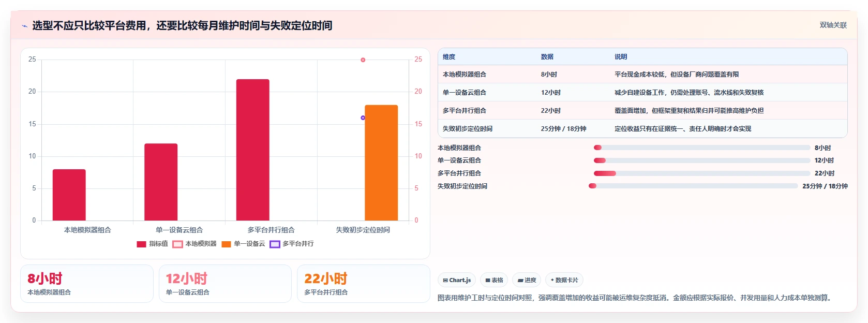Click the 表格 tag icon
This screenshot has width=868, height=323.
click(x=488, y=281)
